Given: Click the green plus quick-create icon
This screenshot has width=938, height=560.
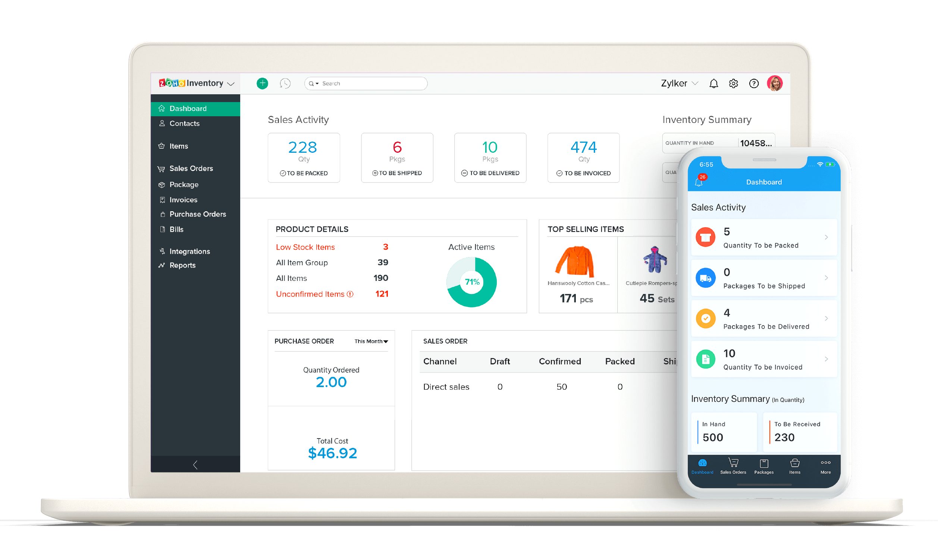Looking at the screenshot, I should (x=262, y=83).
